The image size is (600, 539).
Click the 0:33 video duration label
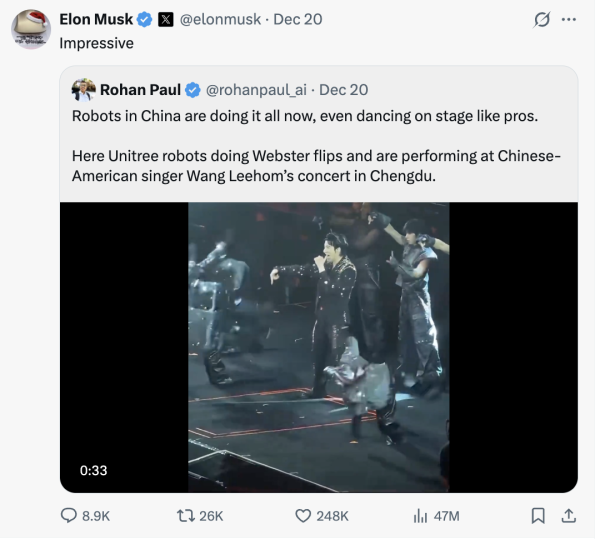click(x=93, y=470)
